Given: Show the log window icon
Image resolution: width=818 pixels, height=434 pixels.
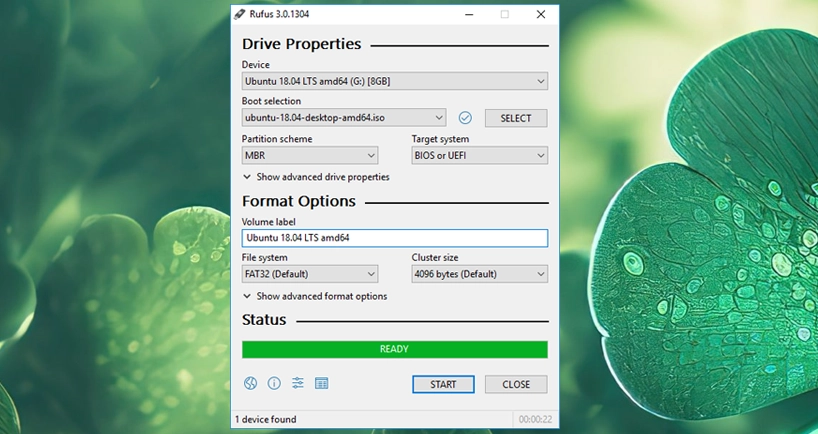Looking at the screenshot, I should [321, 383].
